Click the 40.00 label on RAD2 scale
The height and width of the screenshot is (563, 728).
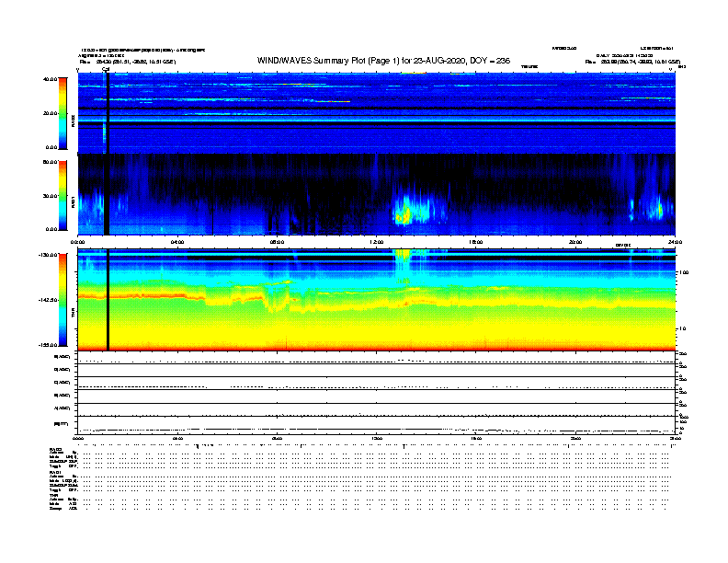[x=51, y=79]
